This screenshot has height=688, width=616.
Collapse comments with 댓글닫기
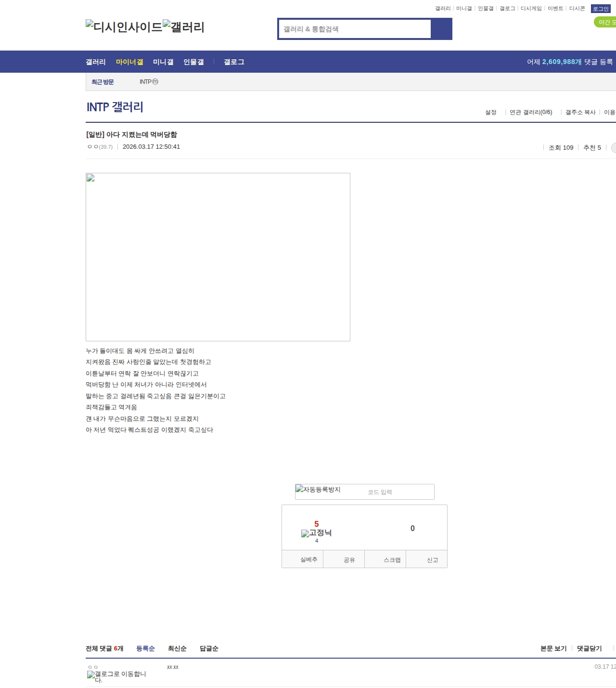(589, 649)
